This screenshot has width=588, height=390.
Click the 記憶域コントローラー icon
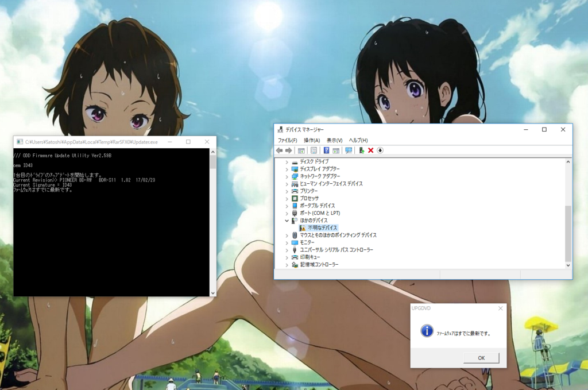(295, 265)
